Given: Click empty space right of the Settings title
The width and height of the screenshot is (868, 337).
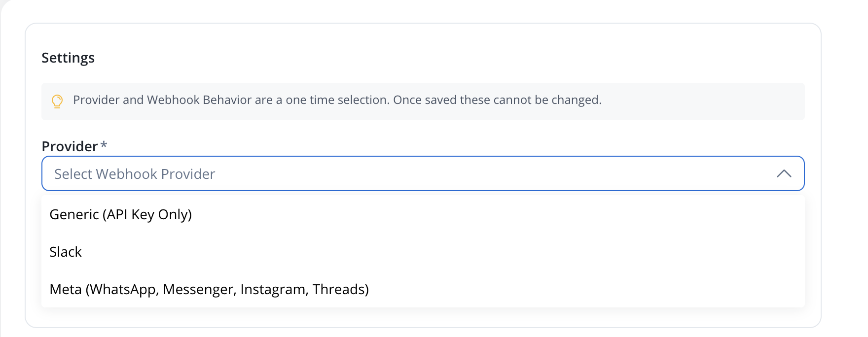Looking at the screenshot, I should 444,58.
